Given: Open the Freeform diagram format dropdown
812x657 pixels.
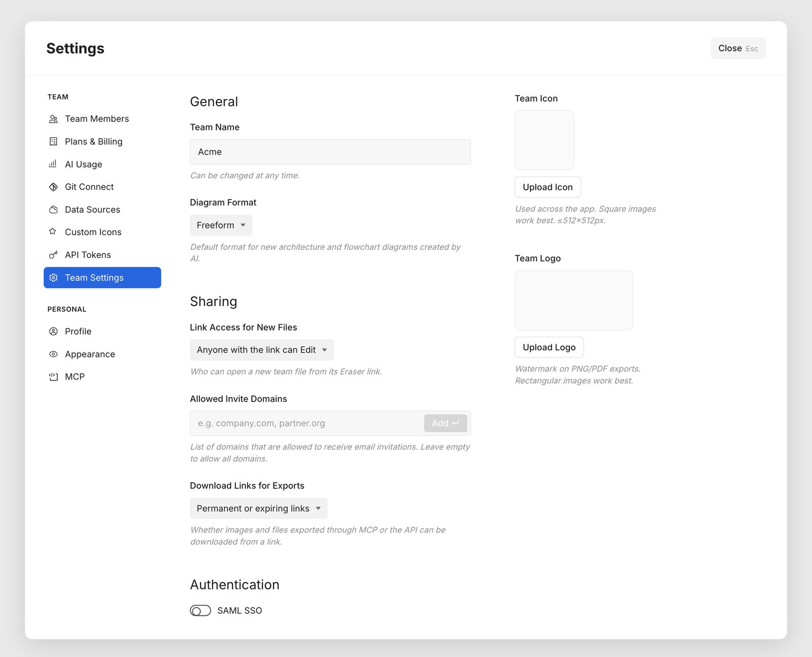Looking at the screenshot, I should point(221,225).
